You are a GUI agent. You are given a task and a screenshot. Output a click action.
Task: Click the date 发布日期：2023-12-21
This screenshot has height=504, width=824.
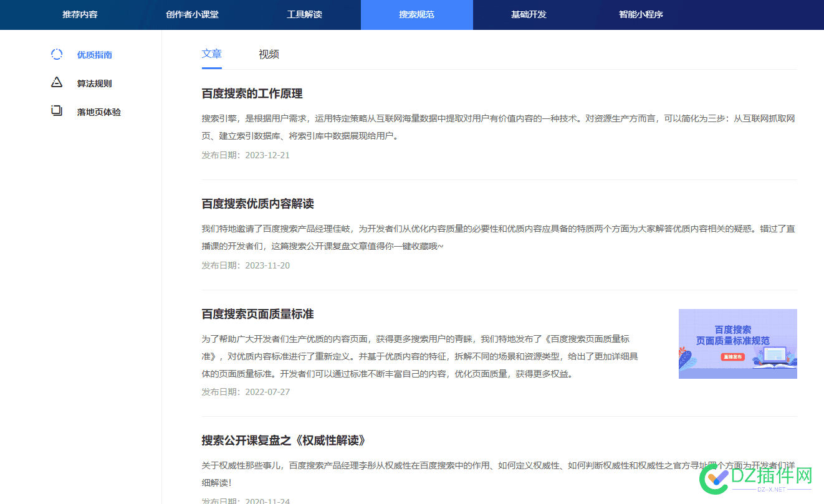pyautogui.click(x=246, y=155)
